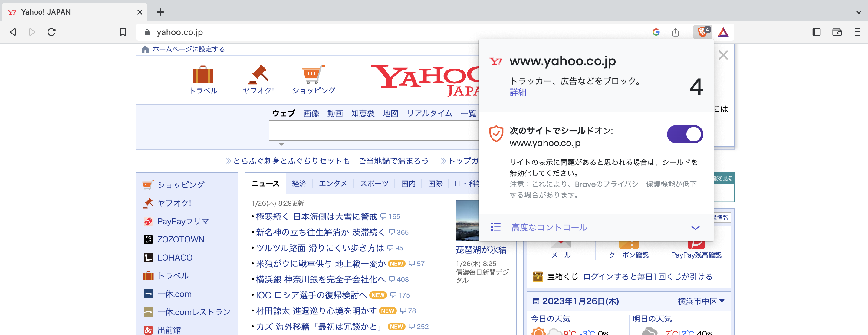Click the ヤフオク! gavel icon in header
This screenshot has height=335, width=868.
(258, 74)
